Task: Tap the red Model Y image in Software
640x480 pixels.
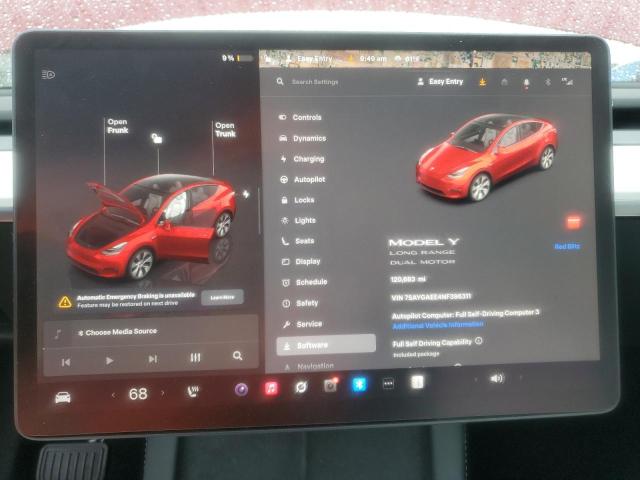Action: coord(486,158)
